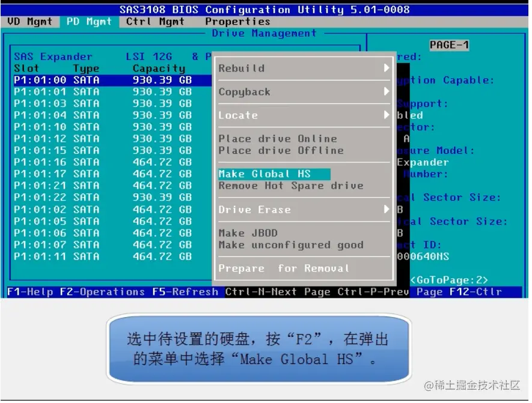Screen dimensions: 532x403
Task: Select drive P1:01:00 row
Action: (112, 80)
